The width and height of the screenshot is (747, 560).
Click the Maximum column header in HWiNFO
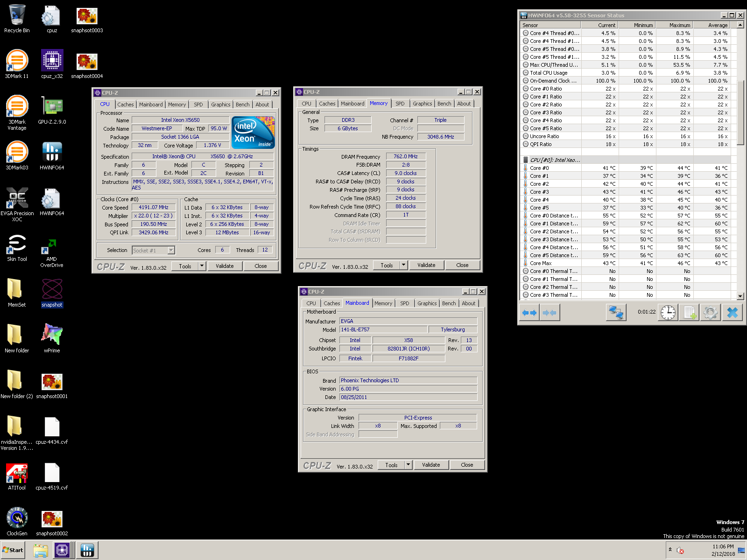tap(674, 25)
